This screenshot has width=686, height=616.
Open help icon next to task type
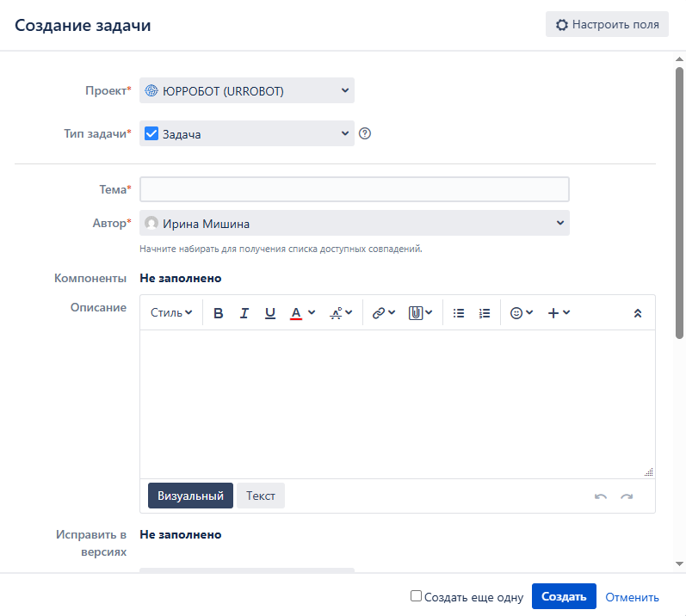coord(365,133)
